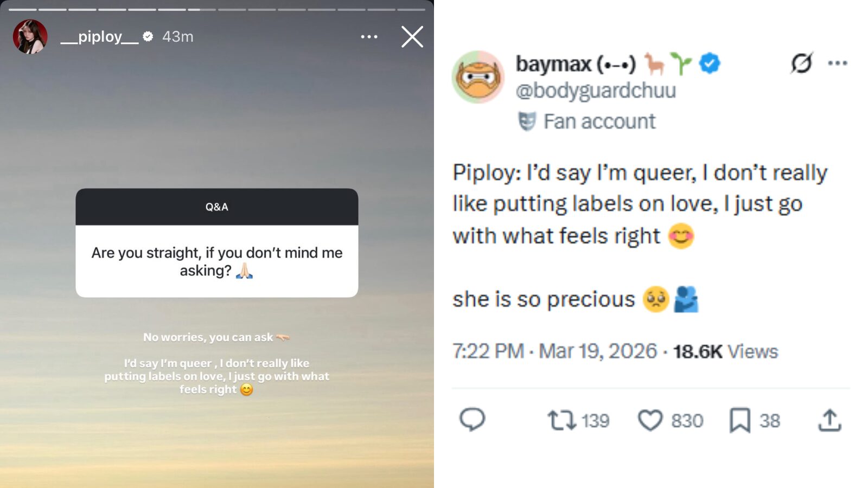The width and height of the screenshot is (868, 488).
Task: Open the Instagram story options menu
Action: click(x=369, y=36)
